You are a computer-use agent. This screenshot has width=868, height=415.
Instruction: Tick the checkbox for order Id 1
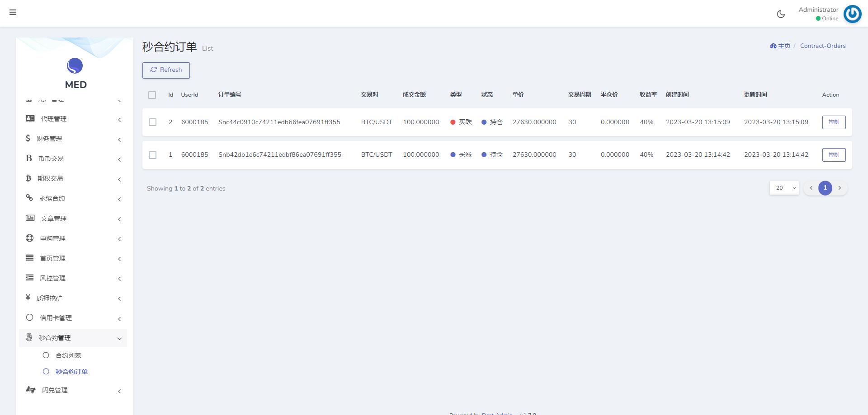click(x=153, y=155)
